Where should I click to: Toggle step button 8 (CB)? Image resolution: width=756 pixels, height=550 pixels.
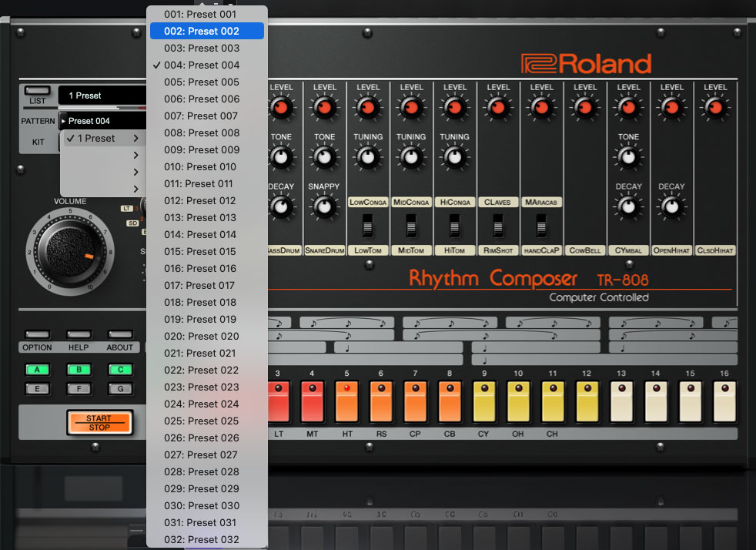coord(450,401)
